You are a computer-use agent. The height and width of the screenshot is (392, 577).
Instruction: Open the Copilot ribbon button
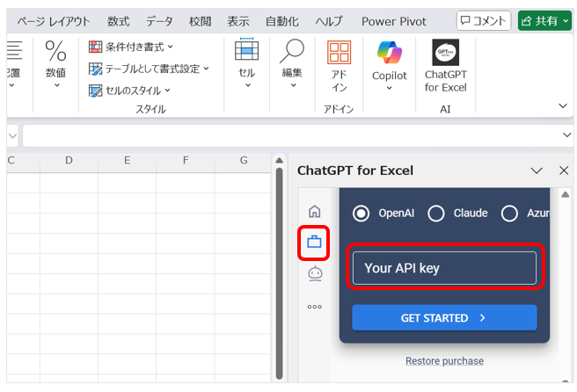[x=390, y=66]
